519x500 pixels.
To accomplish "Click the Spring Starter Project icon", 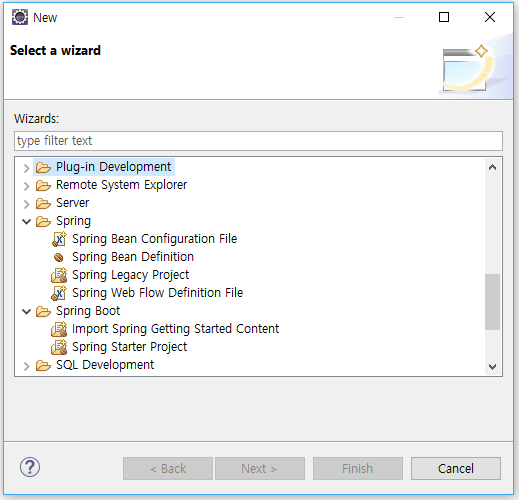I will pyautogui.click(x=59, y=347).
